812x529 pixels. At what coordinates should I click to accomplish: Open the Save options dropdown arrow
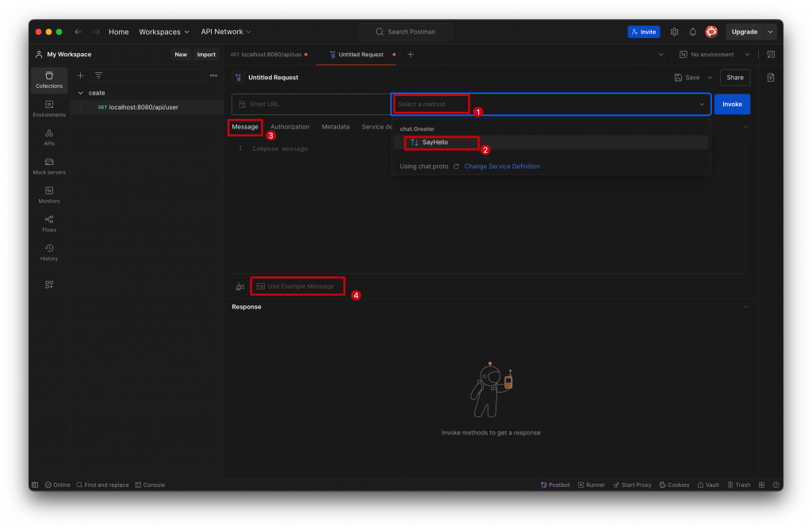click(710, 78)
